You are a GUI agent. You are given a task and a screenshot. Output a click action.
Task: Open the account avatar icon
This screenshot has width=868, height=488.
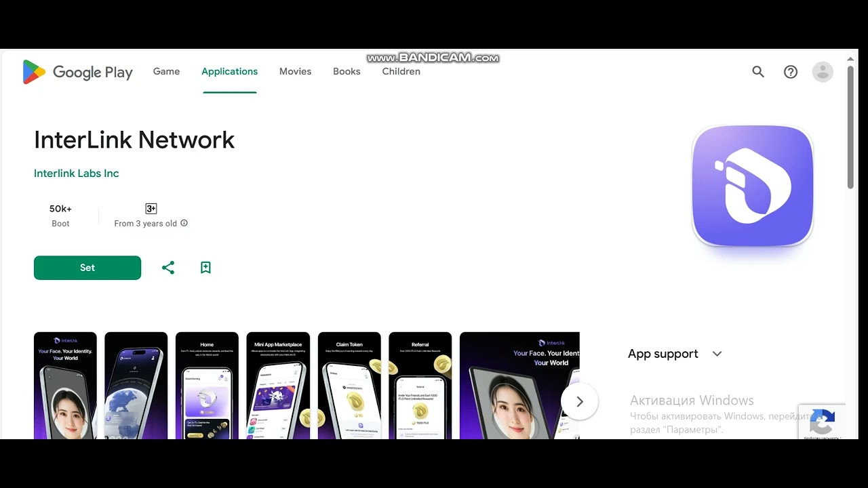point(823,72)
